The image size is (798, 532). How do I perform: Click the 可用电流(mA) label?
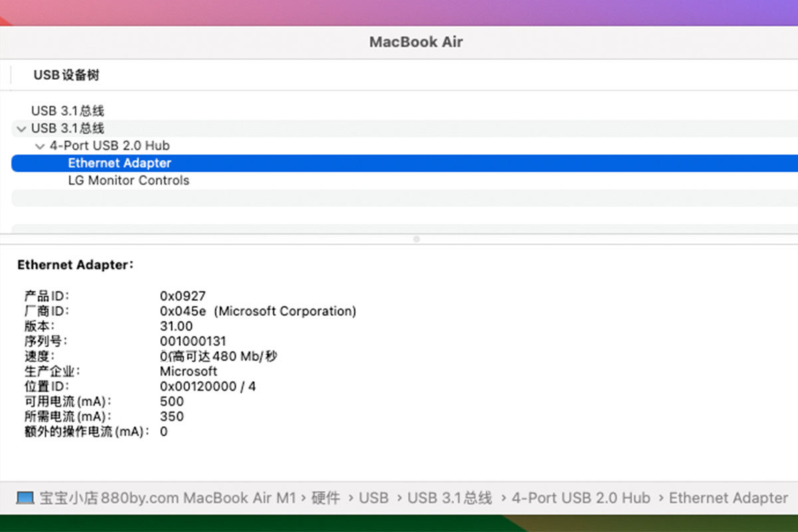click(68, 402)
